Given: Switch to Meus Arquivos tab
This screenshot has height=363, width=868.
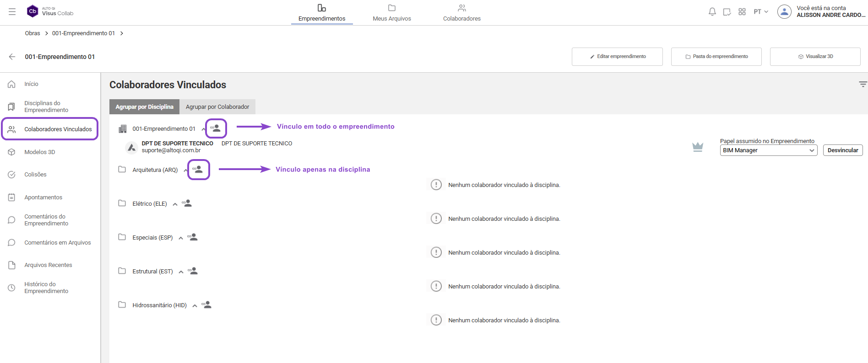Looking at the screenshot, I should coord(392,13).
